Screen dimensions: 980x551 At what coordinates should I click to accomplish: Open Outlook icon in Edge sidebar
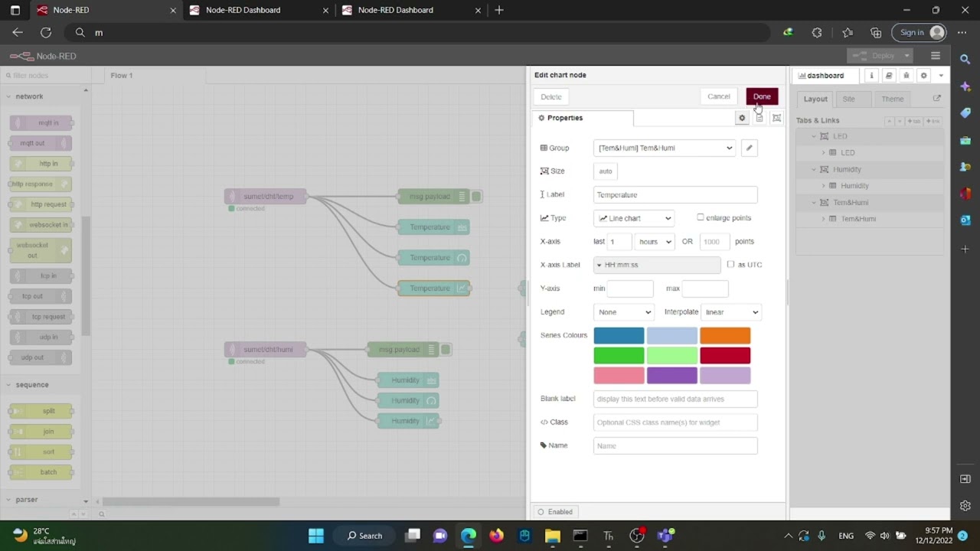(x=965, y=220)
